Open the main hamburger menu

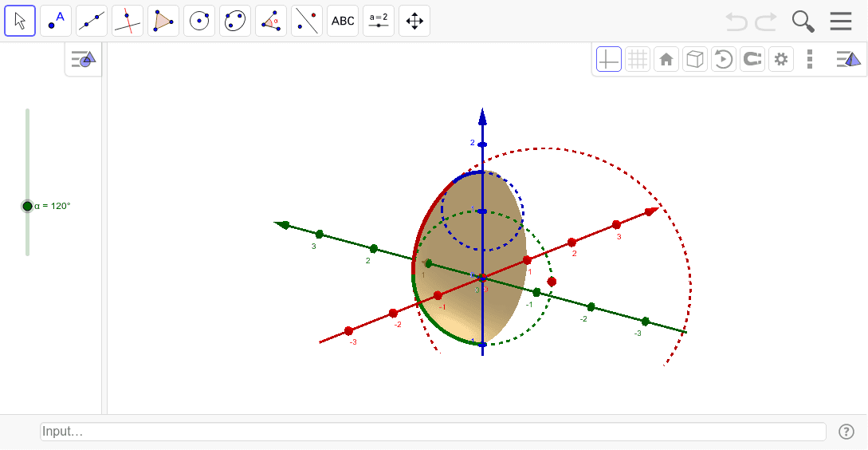pyautogui.click(x=840, y=21)
